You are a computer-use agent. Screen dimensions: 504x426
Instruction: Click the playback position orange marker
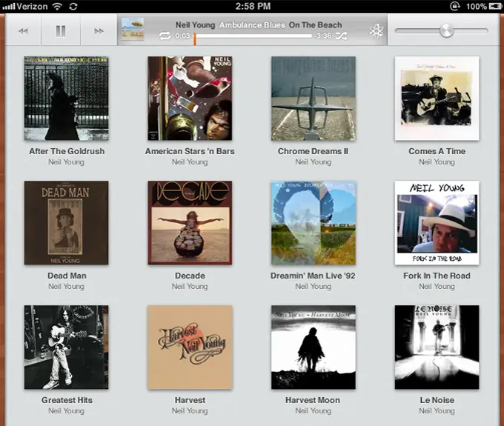point(195,39)
